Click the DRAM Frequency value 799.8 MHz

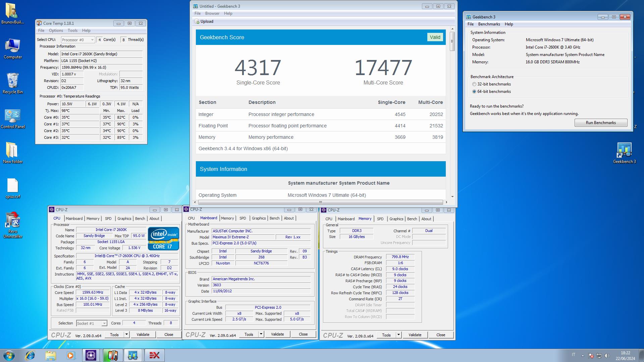click(x=400, y=257)
